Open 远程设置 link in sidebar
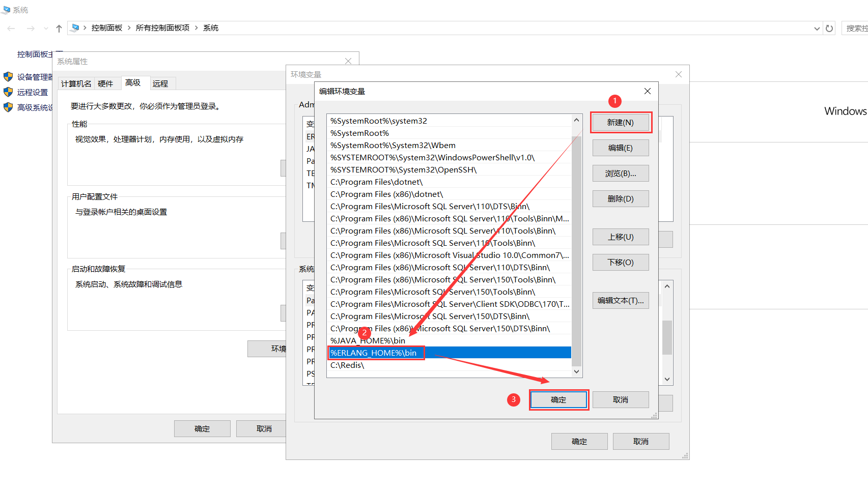The width and height of the screenshot is (868, 490). (33, 92)
